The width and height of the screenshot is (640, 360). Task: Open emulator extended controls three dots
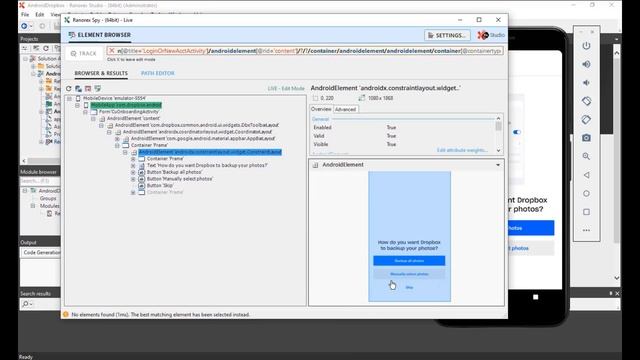point(586,230)
